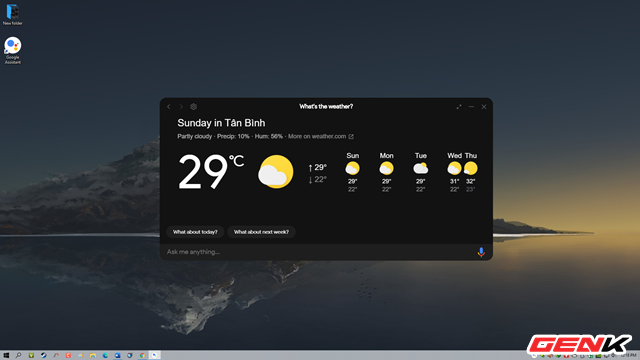Screen dimensions: 640x360
Task: Select the Mon forecast day
Action: [387, 172]
